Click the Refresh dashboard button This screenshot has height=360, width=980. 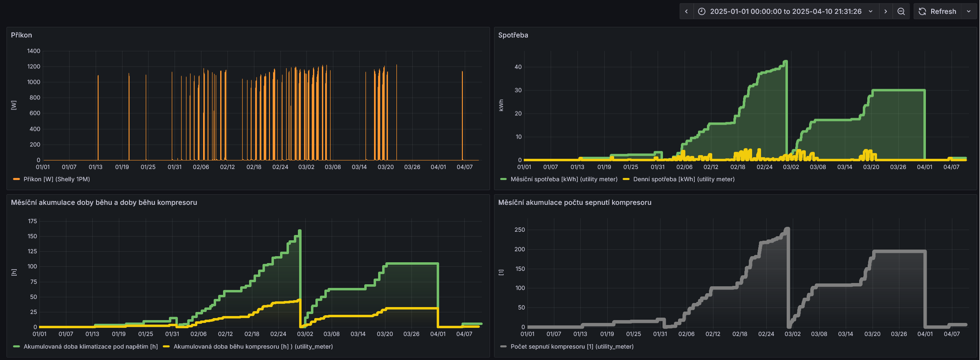pos(938,11)
